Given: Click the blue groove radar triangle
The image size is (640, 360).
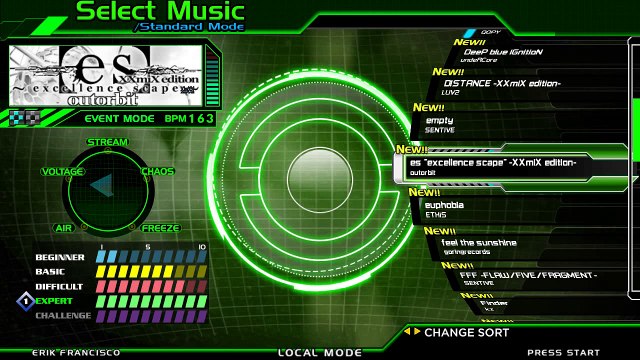Looking at the screenshot, I should click(102, 185).
